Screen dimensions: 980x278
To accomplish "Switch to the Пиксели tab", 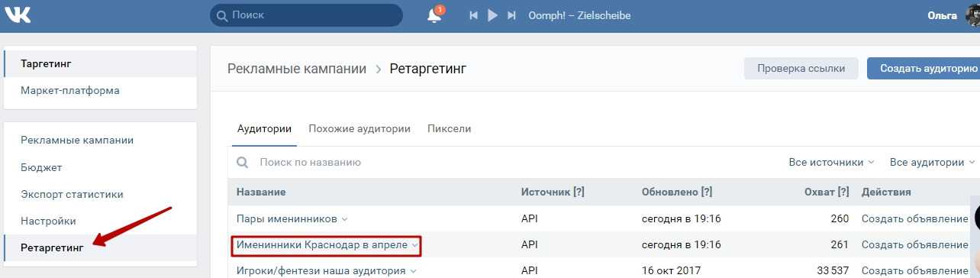I will [450, 129].
